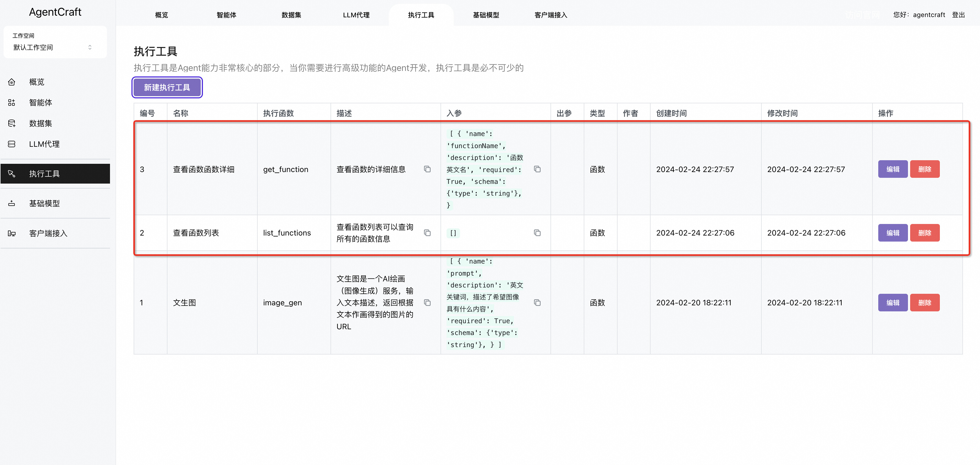Switch to the 概览 top tab

tap(162, 15)
